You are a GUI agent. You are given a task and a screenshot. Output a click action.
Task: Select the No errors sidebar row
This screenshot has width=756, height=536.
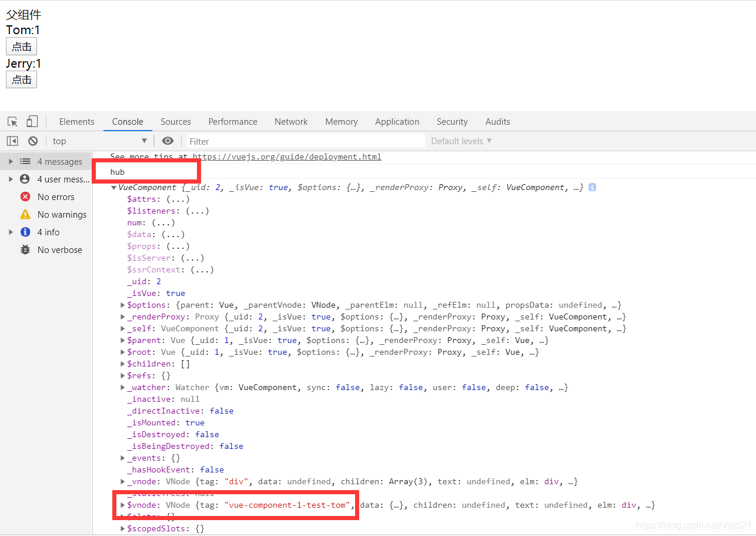(46, 197)
